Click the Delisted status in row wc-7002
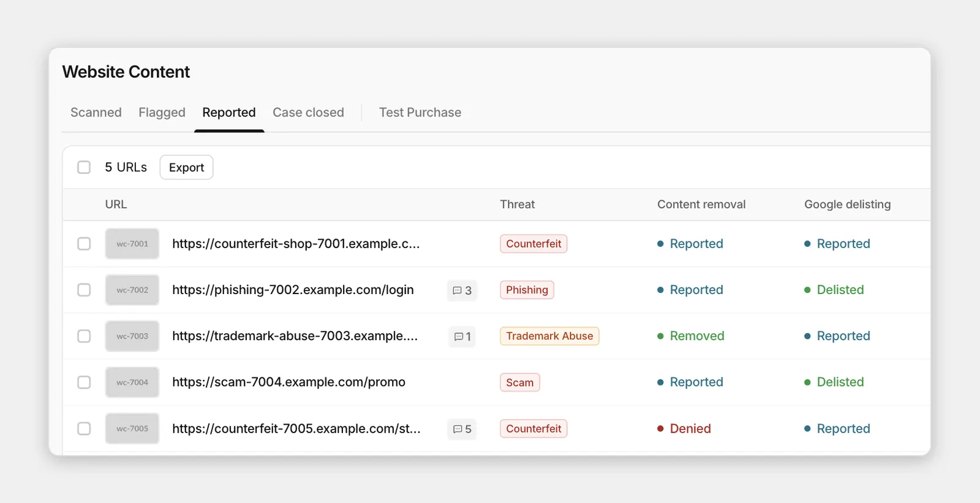Viewport: 980px width, 503px height. pyautogui.click(x=834, y=290)
